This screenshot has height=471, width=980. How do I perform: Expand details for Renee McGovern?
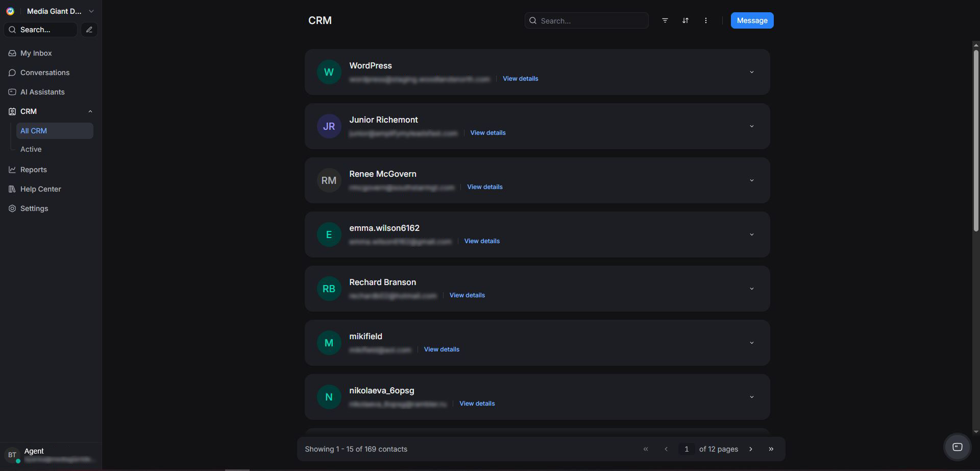[x=751, y=180]
